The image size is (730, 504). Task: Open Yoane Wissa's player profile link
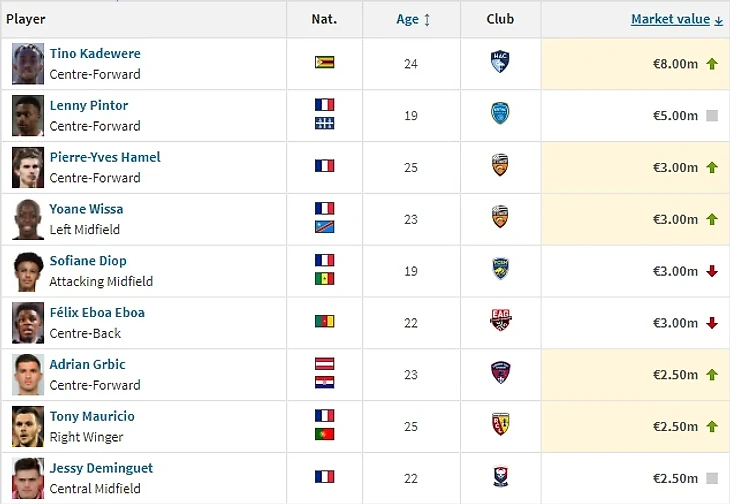pos(86,209)
